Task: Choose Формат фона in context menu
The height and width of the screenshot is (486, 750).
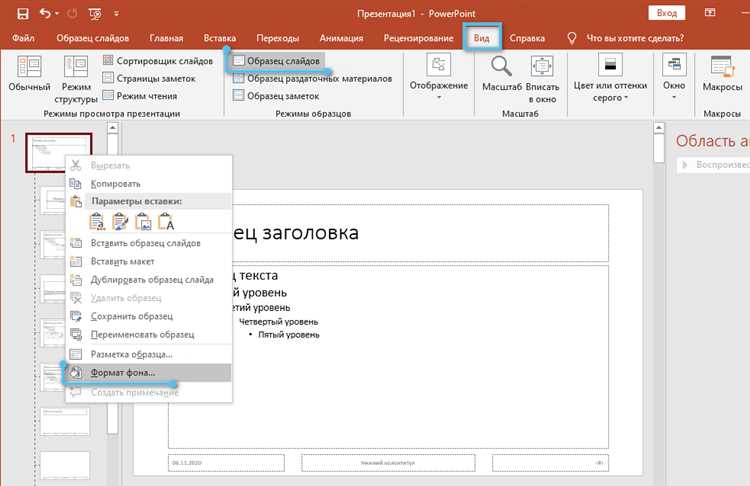Action: [123, 372]
